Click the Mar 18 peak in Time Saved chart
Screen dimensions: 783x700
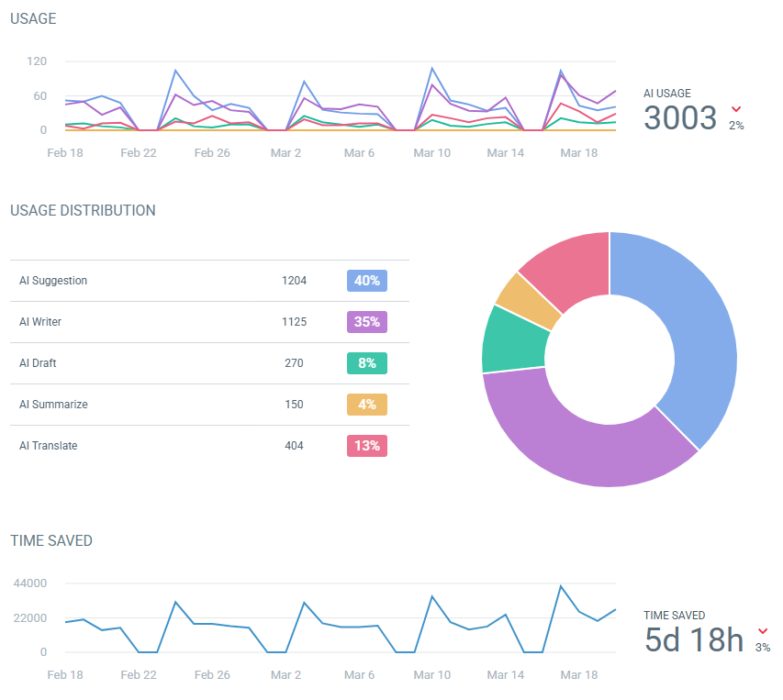click(561, 586)
